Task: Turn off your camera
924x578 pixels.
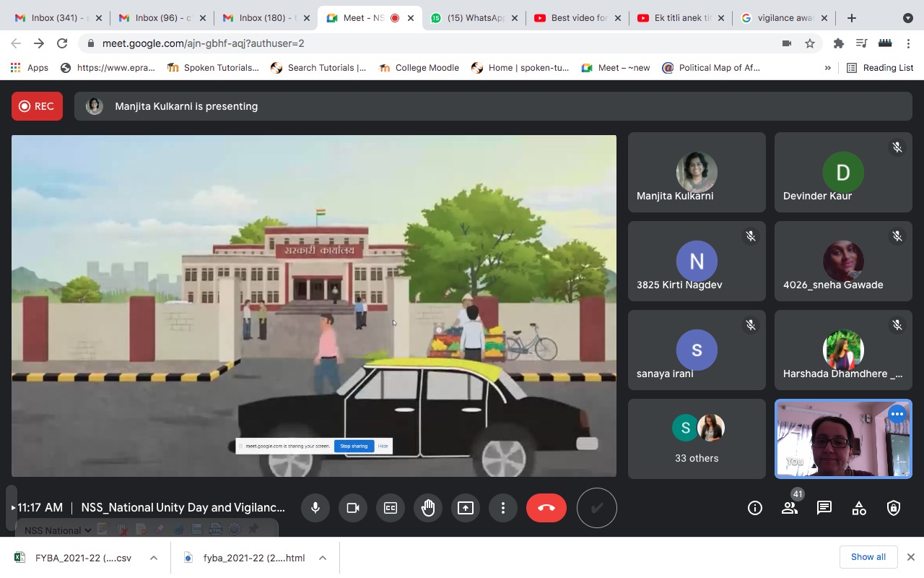Action: pos(353,508)
